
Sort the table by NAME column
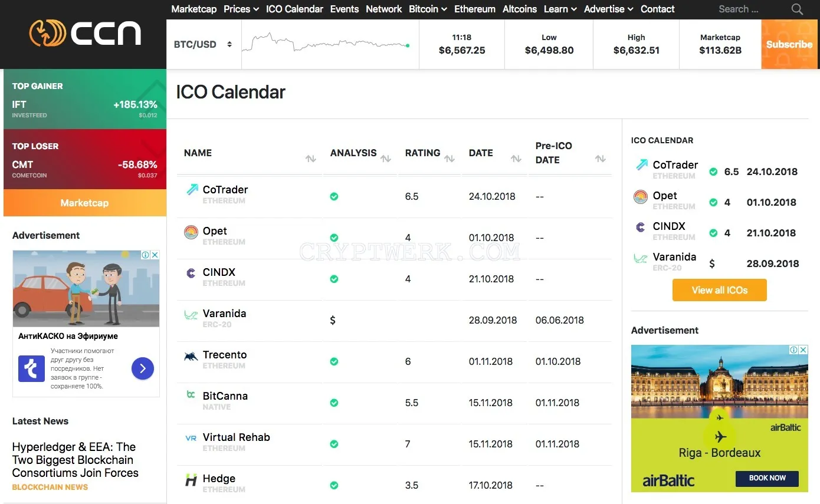pyautogui.click(x=311, y=159)
